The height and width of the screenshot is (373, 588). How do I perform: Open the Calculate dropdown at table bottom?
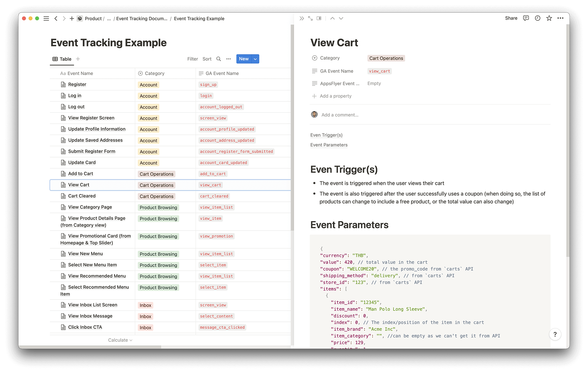click(120, 340)
